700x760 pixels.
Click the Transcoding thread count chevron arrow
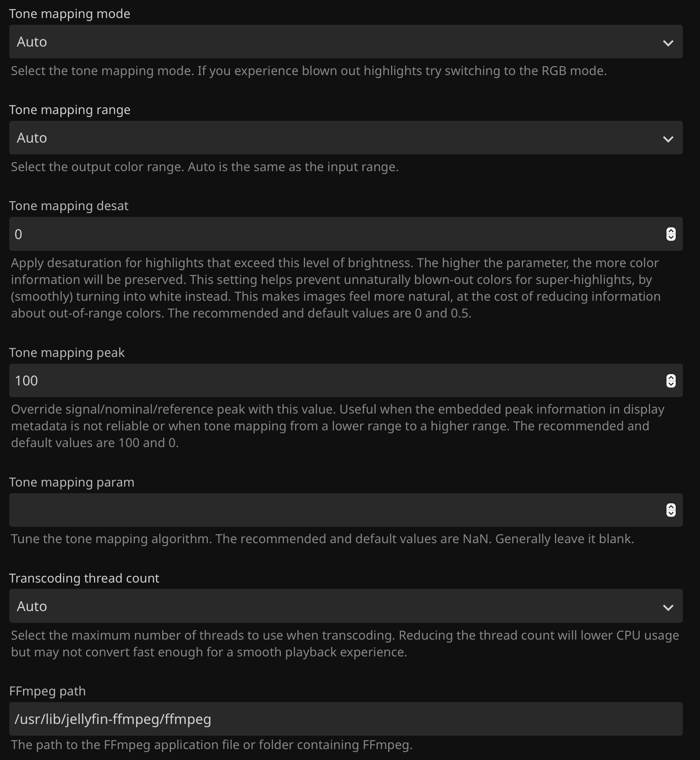pyautogui.click(x=668, y=607)
